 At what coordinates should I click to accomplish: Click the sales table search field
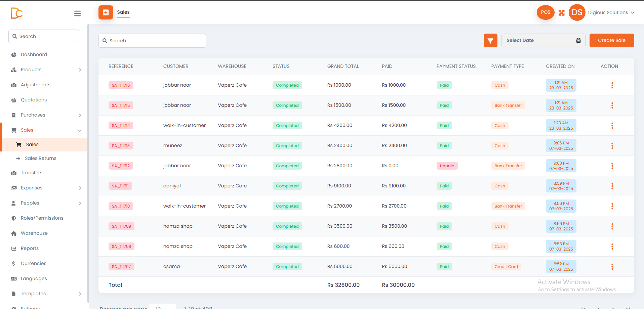pos(152,41)
